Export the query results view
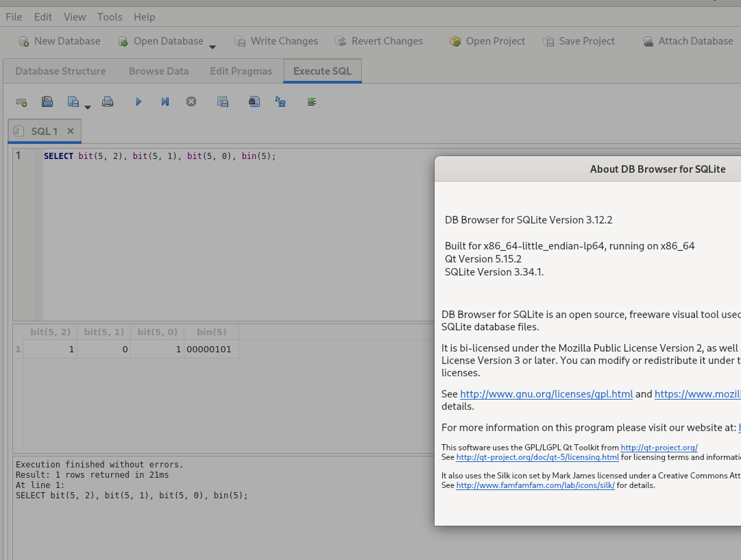 222,101
